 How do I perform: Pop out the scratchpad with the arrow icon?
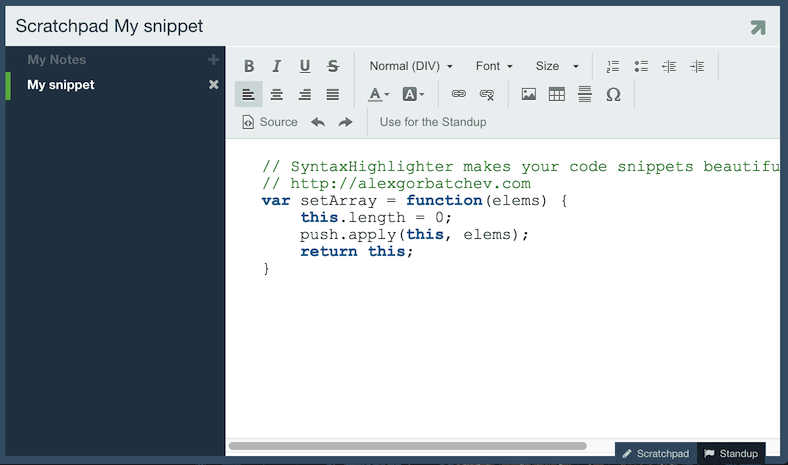(x=758, y=27)
